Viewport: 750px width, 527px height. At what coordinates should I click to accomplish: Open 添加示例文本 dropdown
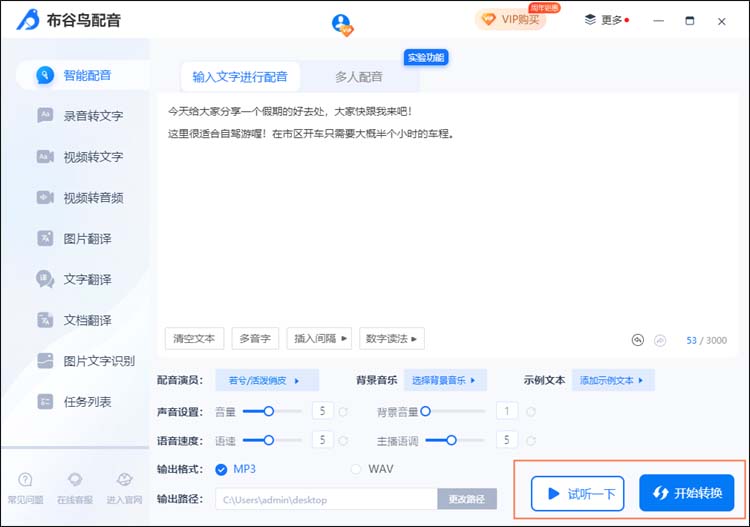(x=613, y=380)
